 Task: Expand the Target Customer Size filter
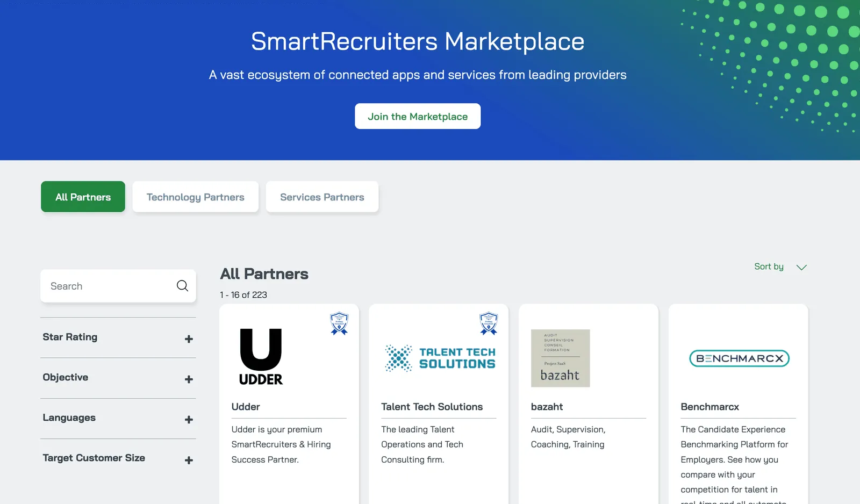pos(118,458)
